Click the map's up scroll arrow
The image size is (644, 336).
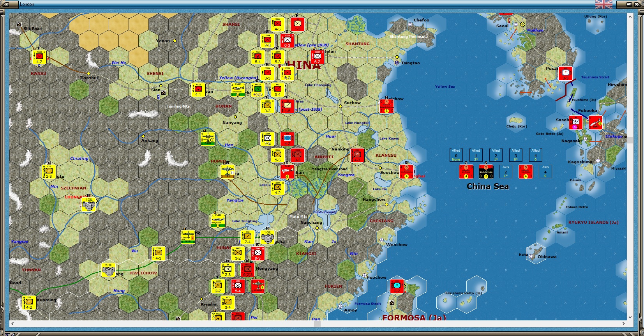[x=630, y=16]
